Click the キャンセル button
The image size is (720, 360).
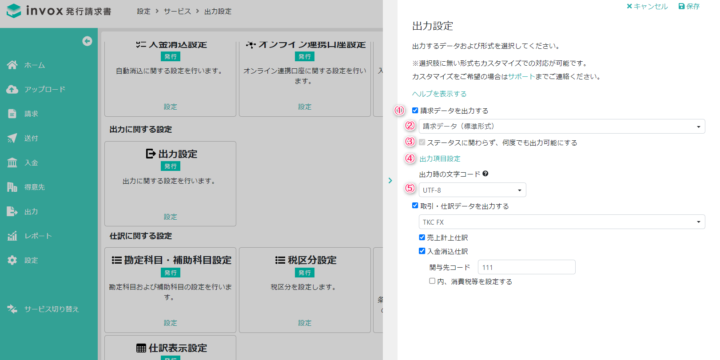click(647, 6)
